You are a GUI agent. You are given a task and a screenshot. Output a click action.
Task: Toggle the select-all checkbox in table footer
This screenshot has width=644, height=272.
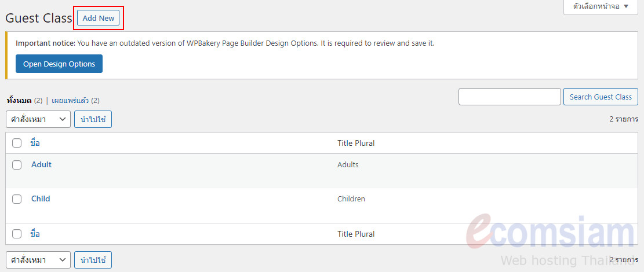pos(16,234)
